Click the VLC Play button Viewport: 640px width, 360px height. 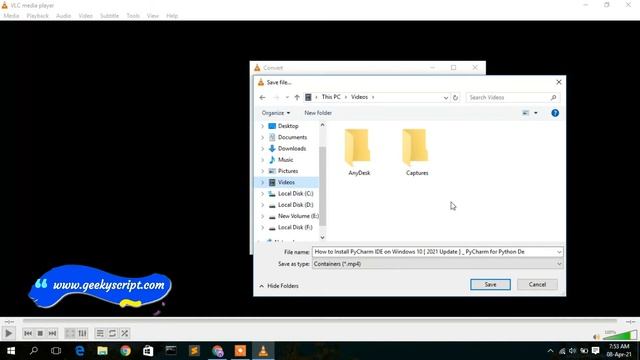tap(8, 333)
